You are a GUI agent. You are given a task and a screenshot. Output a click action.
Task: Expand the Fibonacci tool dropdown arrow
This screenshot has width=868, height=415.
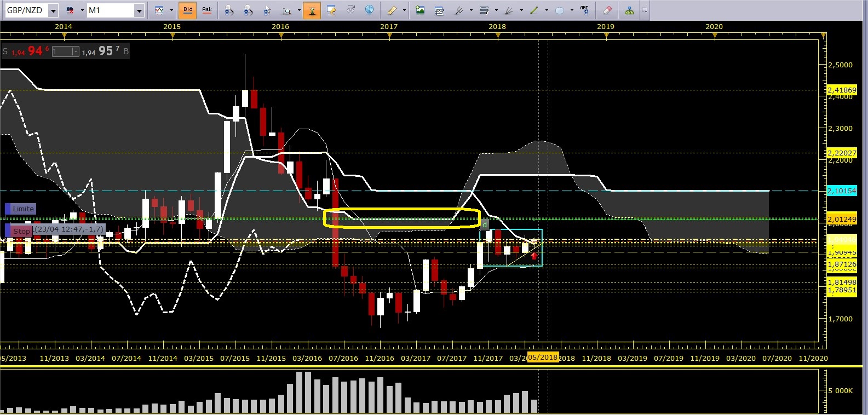[496, 10]
